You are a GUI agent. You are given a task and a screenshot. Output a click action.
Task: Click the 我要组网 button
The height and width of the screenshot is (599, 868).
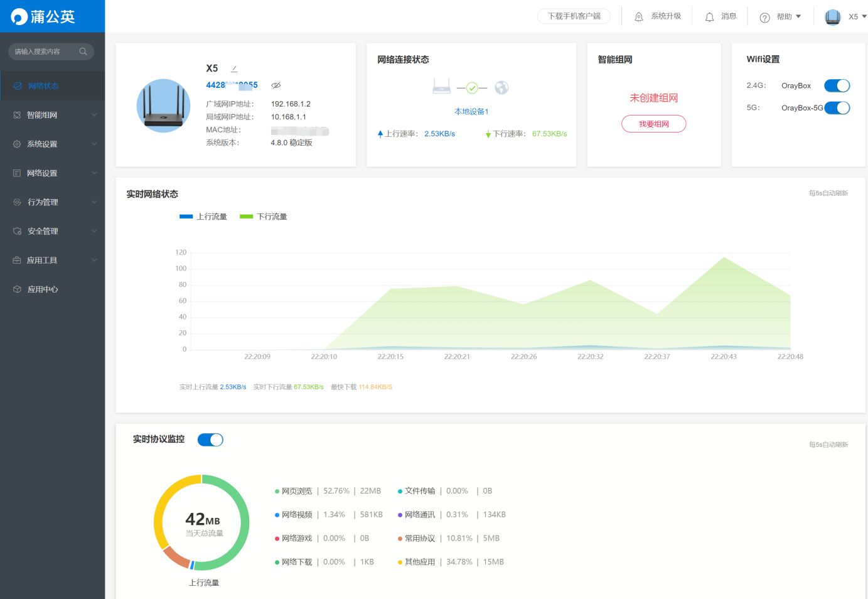pos(653,124)
